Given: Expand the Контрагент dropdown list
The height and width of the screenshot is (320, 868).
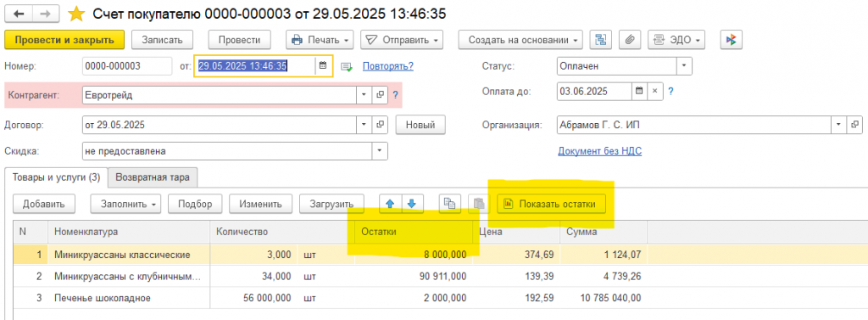Looking at the screenshot, I should (x=364, y=94).
